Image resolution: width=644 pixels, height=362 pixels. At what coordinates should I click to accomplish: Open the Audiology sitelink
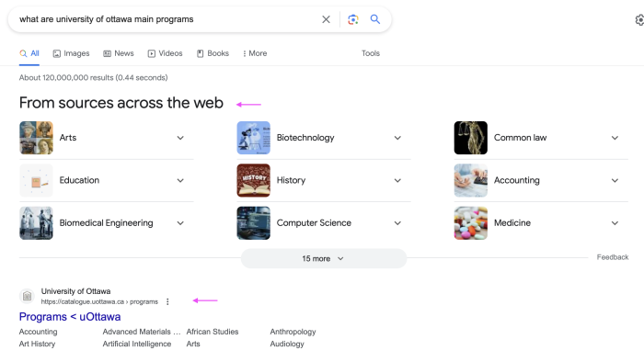point(287,344)
